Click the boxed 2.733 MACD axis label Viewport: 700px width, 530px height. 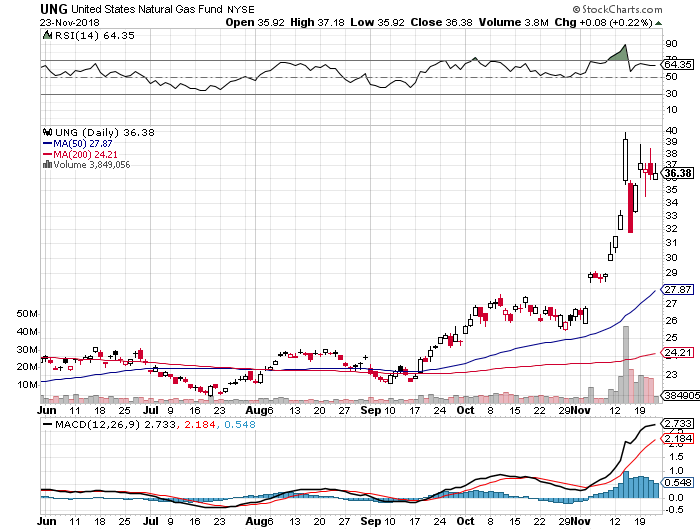pos(679,423)
